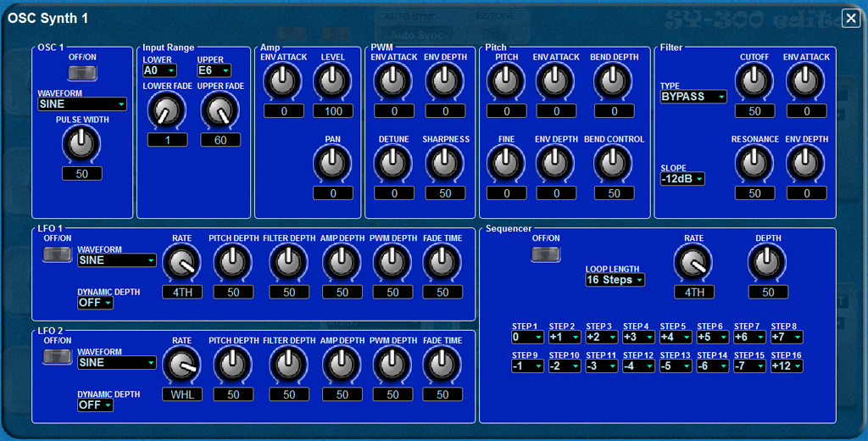Open the STEP 9 value dropdown
The height and width of the screenshot is (441, 868).
pyautogui.click(x=527, y=366)
